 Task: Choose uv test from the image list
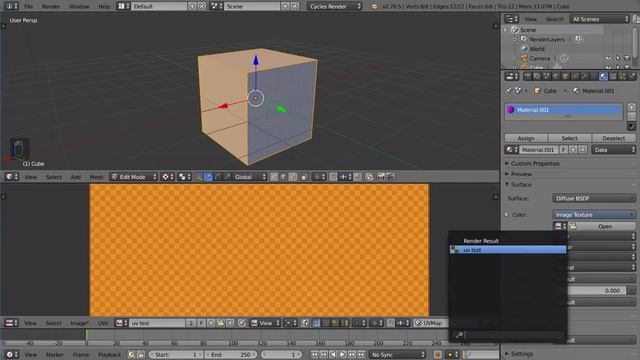(x=508, y=250)
